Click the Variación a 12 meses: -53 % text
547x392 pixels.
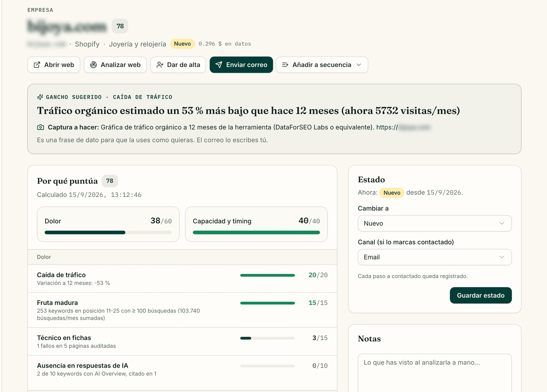pyautogui.click(x=74, y=283)
